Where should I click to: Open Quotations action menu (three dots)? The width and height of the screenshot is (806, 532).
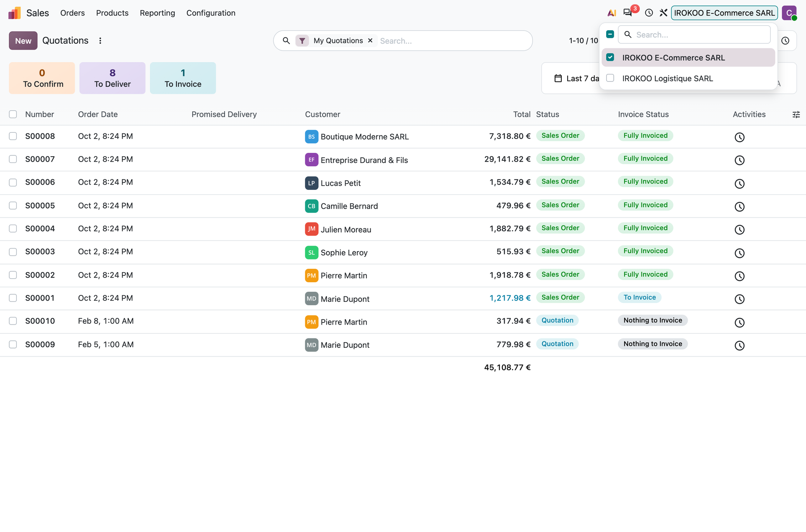point(100,41)
